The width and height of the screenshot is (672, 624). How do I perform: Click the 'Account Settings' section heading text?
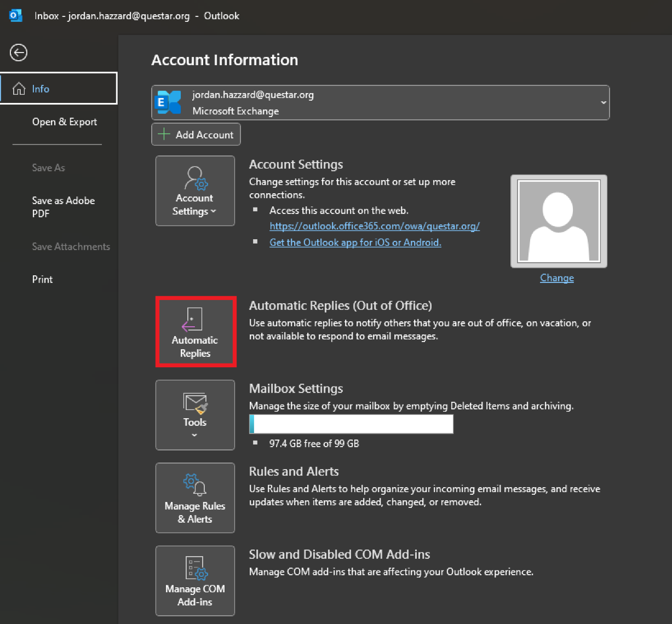[296, 164]
